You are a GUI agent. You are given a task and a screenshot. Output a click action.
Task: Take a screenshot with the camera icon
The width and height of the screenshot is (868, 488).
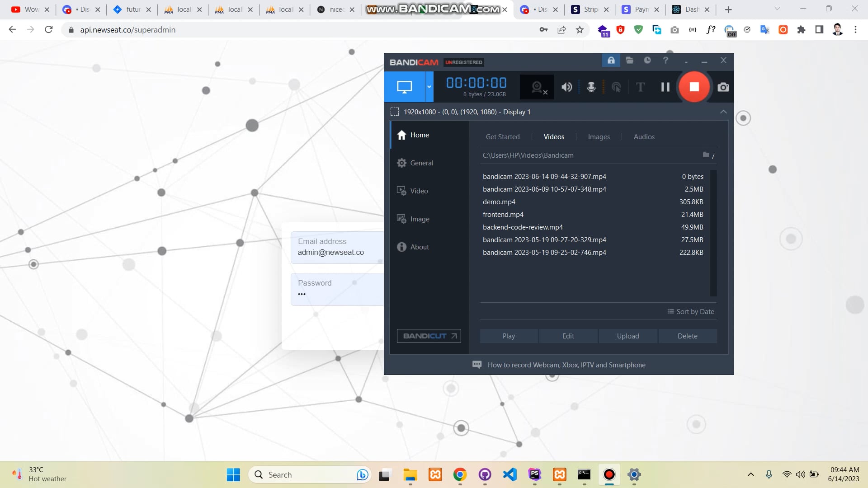click(x=723, y=87)
